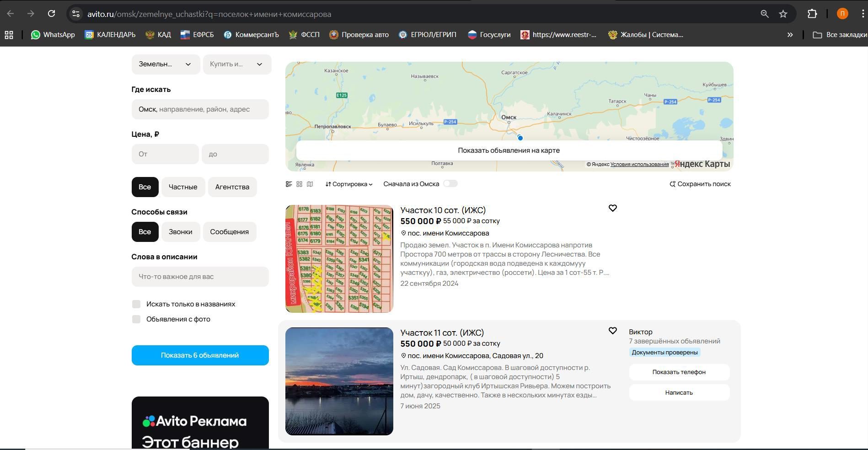Open the Земельн... category dropdown
Viewport: 868px width, 450px height.
[166, 64]
